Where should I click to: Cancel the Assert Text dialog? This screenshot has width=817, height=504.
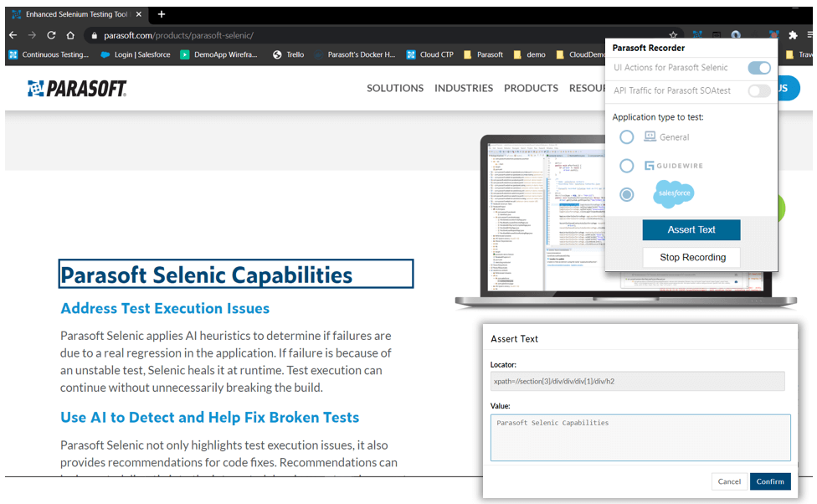[729, 481]
